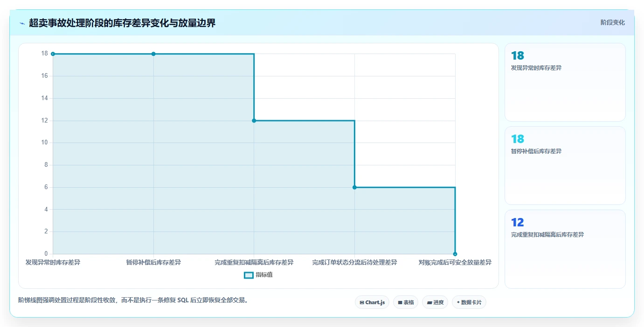644x327 pixels.
Task: Click y-axis tick label 16
Action: tap(45, 76)
